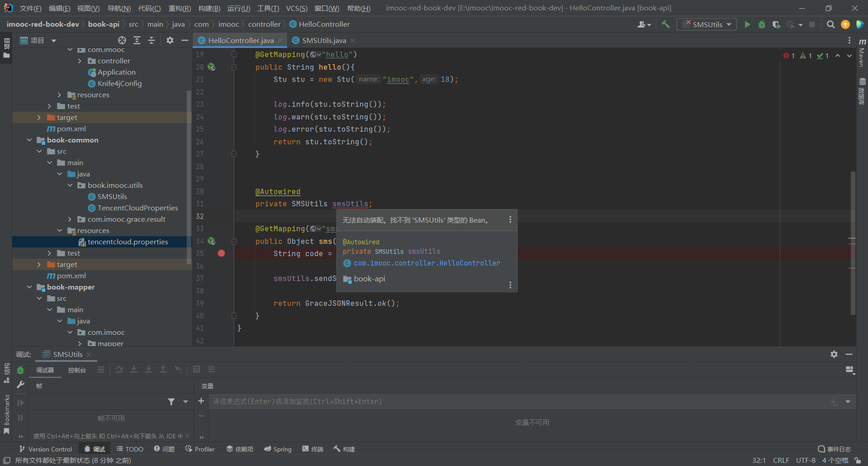
Task: Open 重构(R) menu
Action: pyautogui.click(x=180, y=8)
